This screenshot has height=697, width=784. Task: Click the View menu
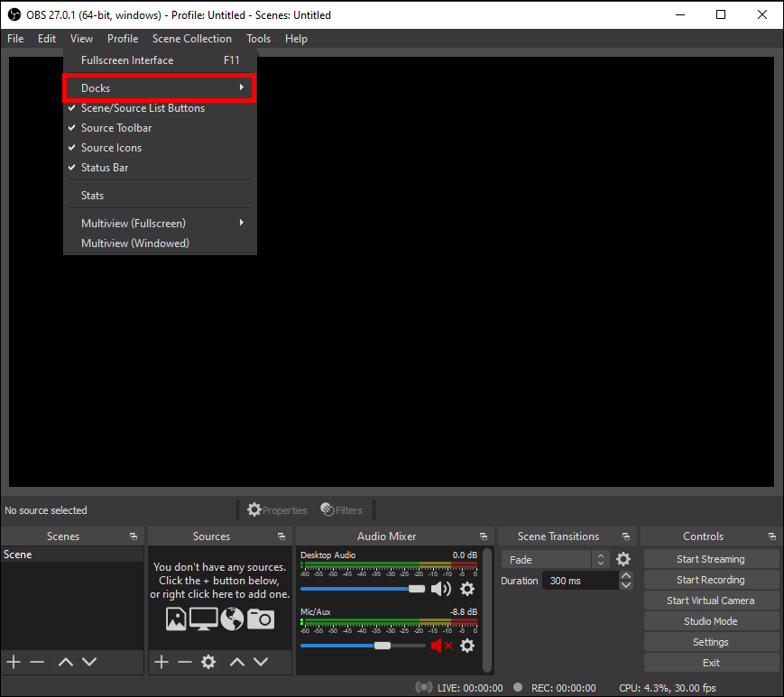pos(81,39)
